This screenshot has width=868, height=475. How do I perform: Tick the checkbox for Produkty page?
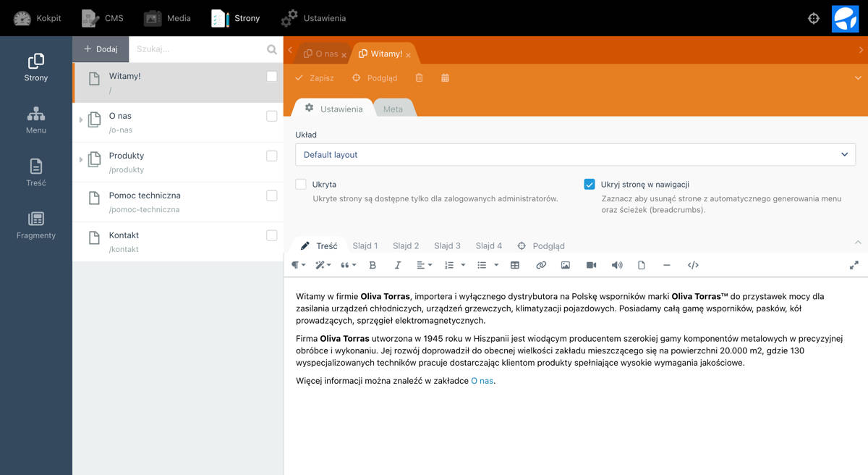[272, 156]
